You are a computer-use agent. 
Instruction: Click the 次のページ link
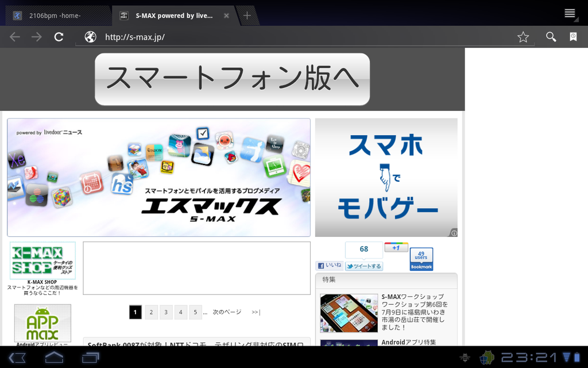point(227,312)
